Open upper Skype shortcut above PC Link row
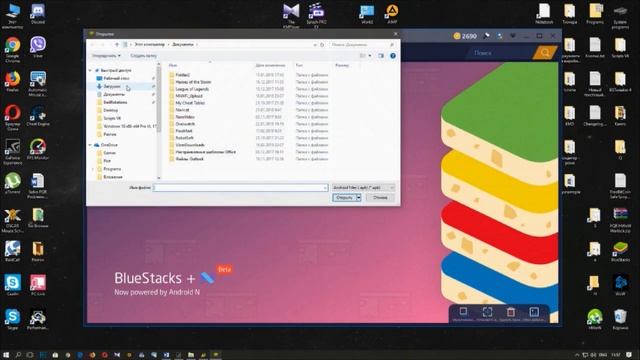 [13, 285]
